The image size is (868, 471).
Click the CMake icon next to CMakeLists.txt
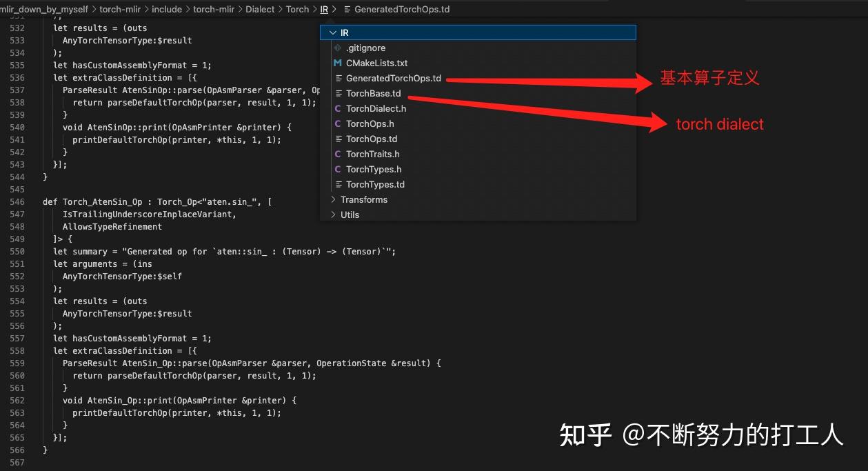click(336, 63)
